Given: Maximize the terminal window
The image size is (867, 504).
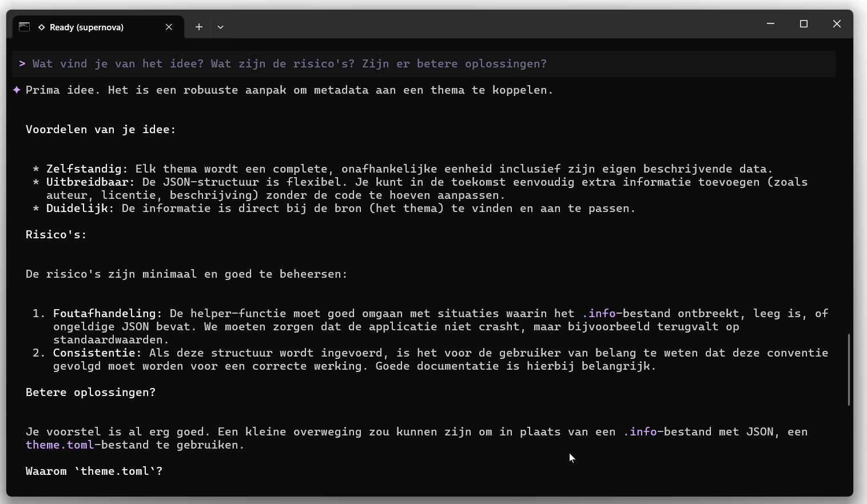Looking at the screenshot, I should 804,24.
